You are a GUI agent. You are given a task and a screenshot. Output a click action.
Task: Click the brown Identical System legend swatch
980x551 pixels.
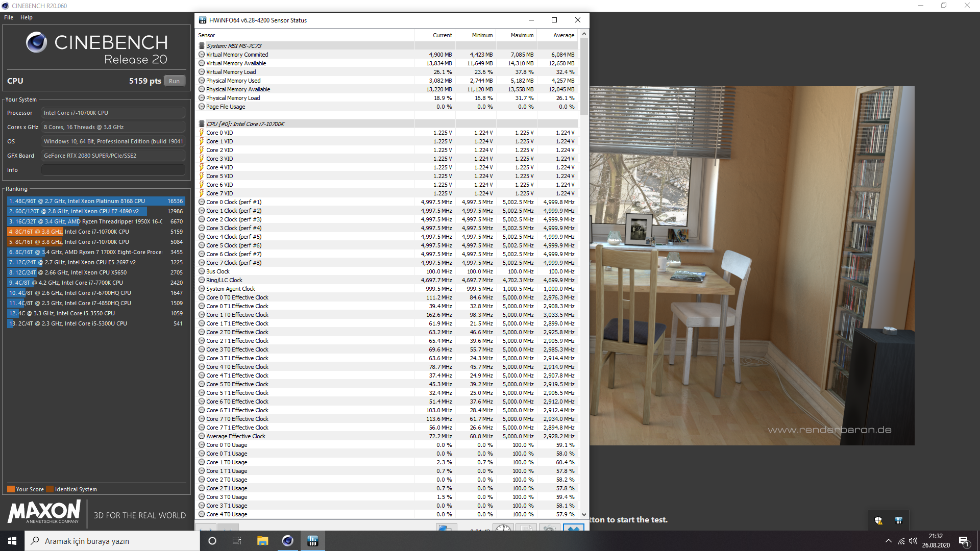point(50,489)
